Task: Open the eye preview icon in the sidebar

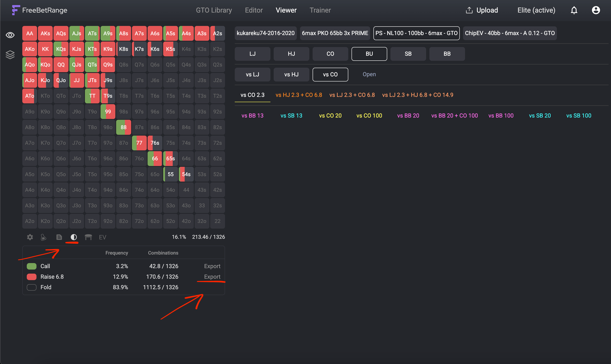Action: click(x=10, y=35)
